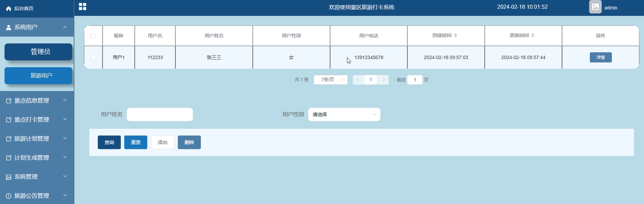Click the header clock 2024-02-18 10:01:52
644x204 pixels.
522,7
